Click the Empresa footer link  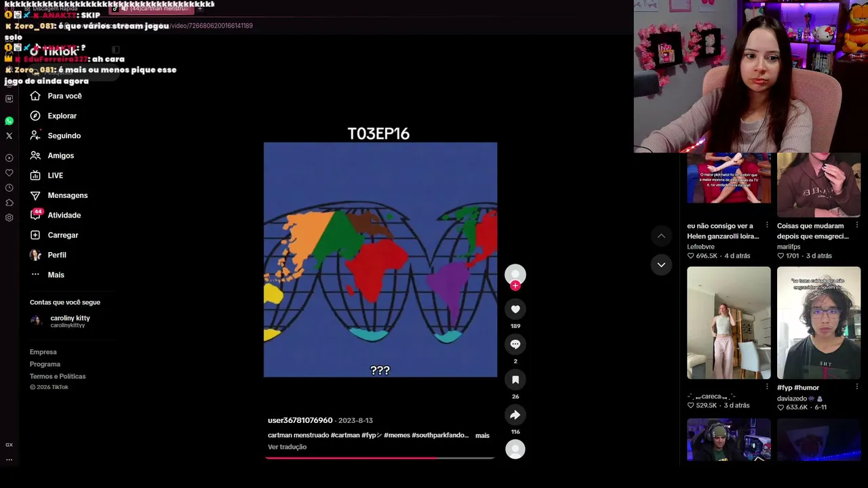click(x=43, y=352)
